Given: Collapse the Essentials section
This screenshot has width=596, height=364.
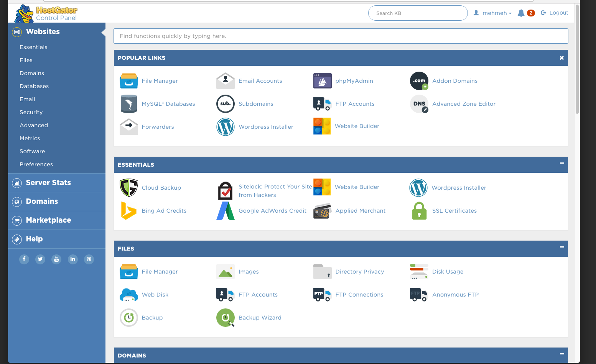Looking at the screenshot, I should [x=562, y=164].
